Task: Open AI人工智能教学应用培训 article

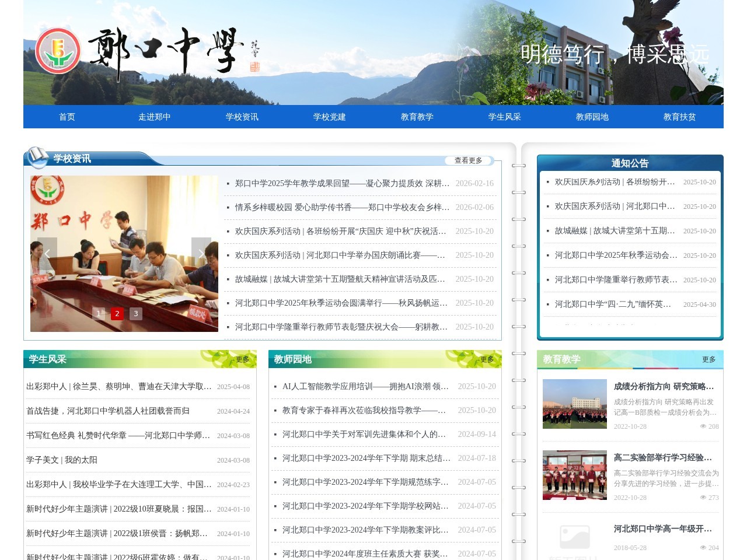Action: (366, 386)
